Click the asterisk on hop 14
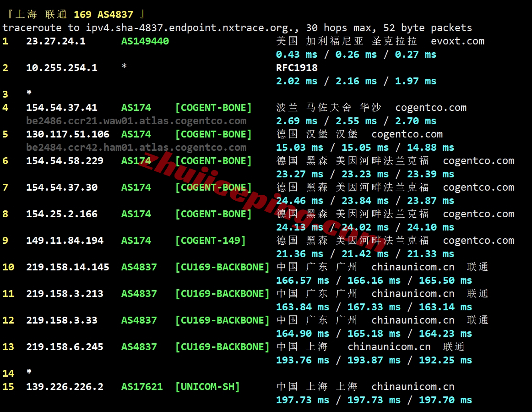 coord(29,372)
